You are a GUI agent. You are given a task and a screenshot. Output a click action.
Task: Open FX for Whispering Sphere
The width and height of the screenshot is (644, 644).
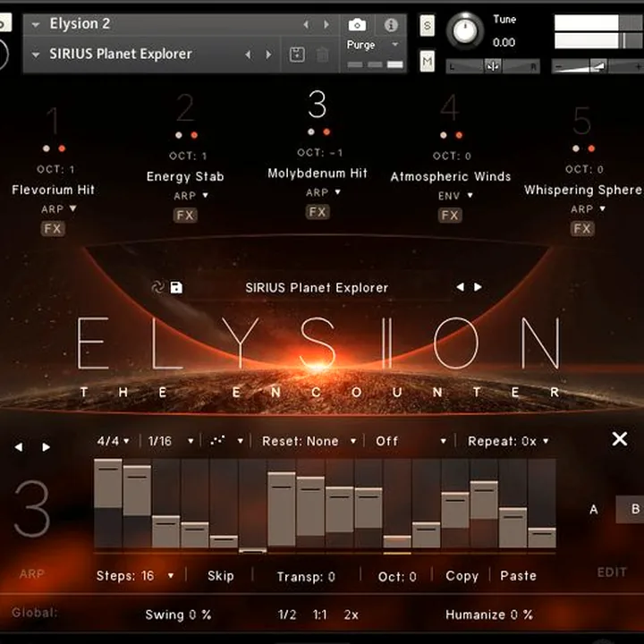[582, 229]
